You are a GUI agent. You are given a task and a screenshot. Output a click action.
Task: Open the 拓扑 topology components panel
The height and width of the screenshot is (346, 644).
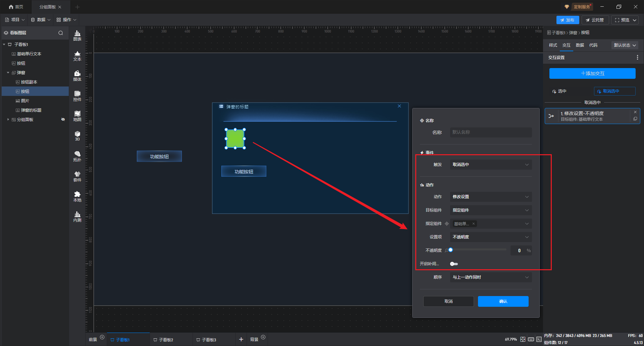point(77,156)
